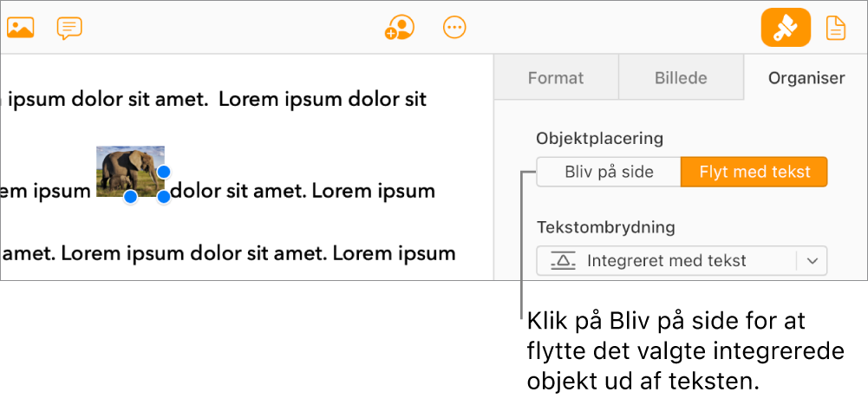
Task: Click the image's bottom-middle selection handle
Action: coord(130,196)
